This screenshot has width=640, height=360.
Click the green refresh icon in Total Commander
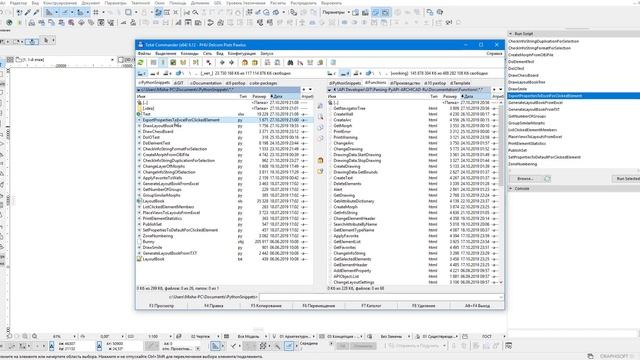pyautogui.click(x=141, y=62)
